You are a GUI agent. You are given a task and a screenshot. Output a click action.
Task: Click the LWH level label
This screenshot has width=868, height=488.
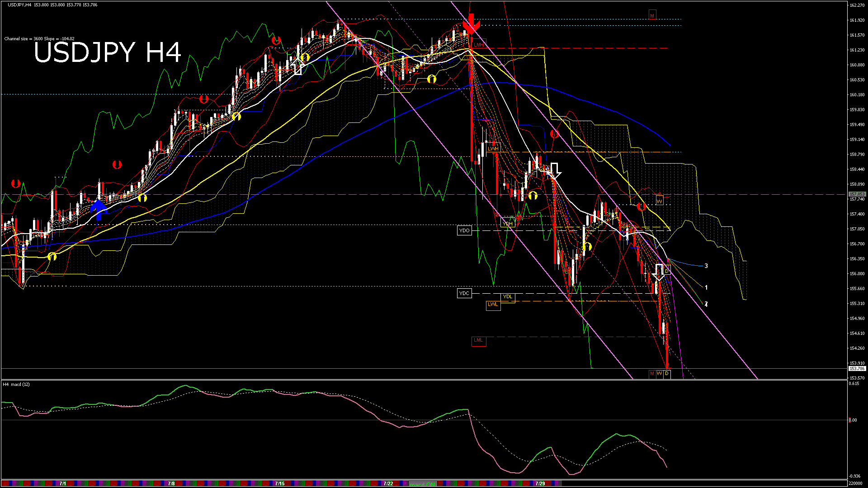coord(493,149)
